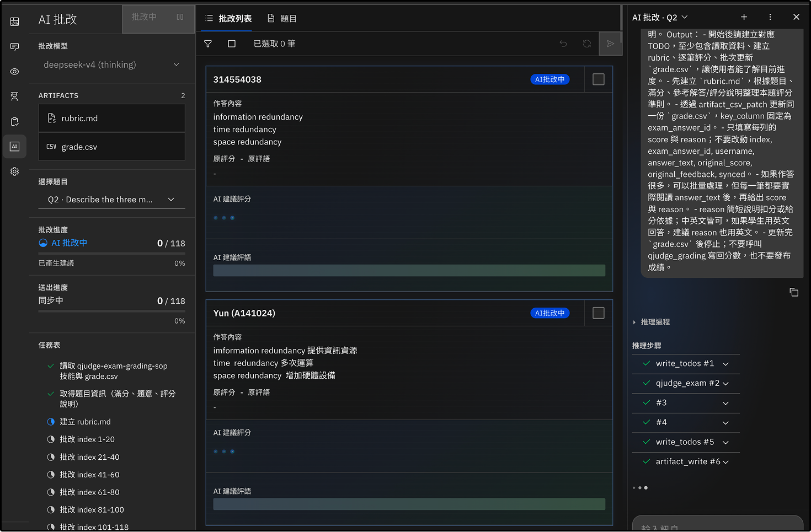Click task 批改 index 61-80
The width and height of the screenshot is (811, 532).
[x=89, y=492]
